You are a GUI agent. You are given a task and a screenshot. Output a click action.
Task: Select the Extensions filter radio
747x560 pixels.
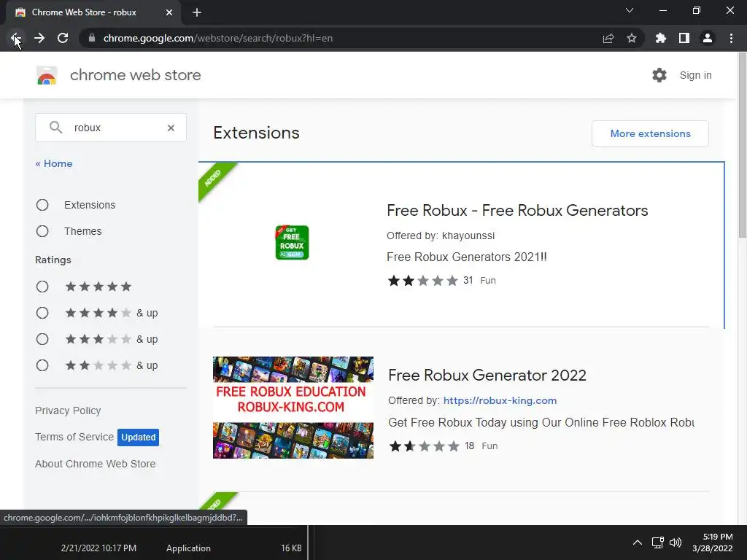(x=42, y=205)
